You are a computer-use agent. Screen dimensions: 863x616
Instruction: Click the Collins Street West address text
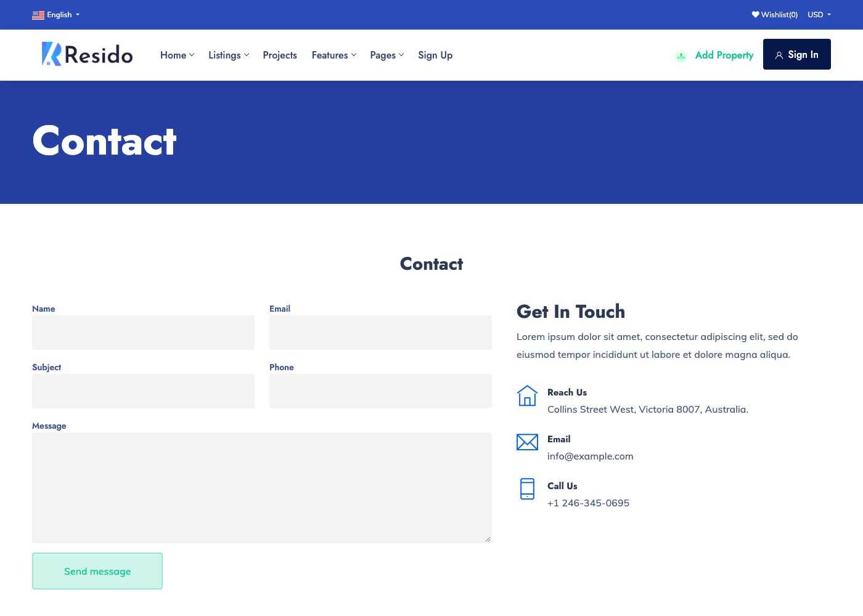[648, 410]
